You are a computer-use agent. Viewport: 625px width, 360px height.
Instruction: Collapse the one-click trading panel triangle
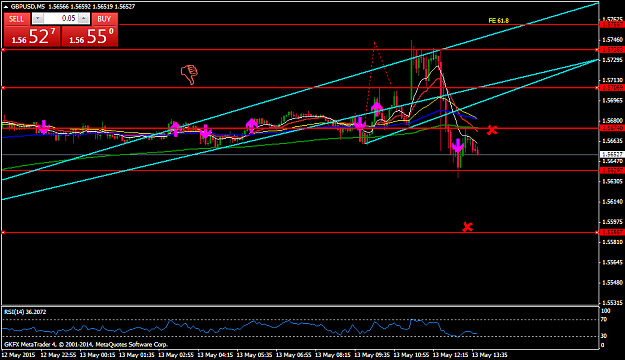(x=6, y=6)
